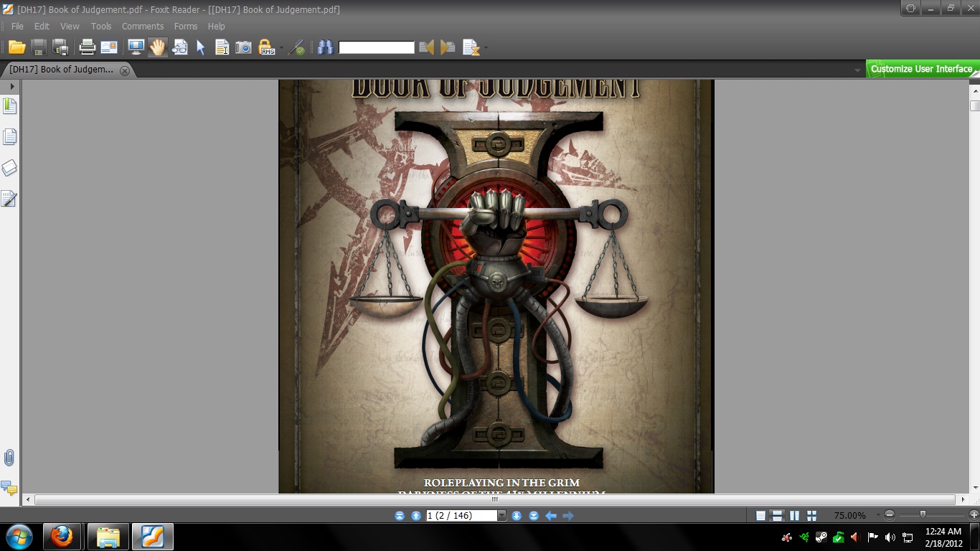Open the Edit menu
The height and width of the screenshot is (551, 980).
pos(42,26)
